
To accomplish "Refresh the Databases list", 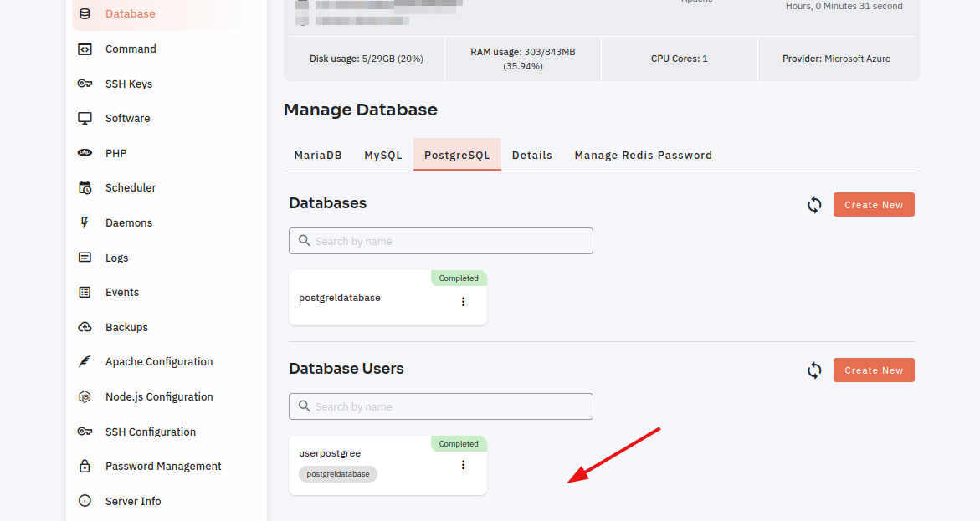I will 814,205.
